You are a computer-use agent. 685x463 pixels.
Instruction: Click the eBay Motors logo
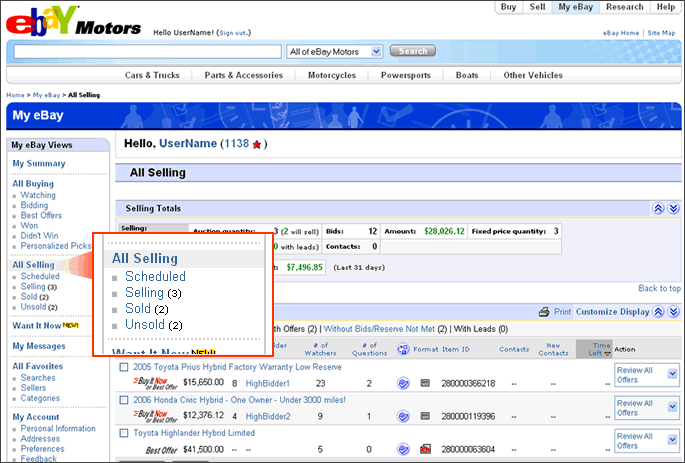click(73, 22)
